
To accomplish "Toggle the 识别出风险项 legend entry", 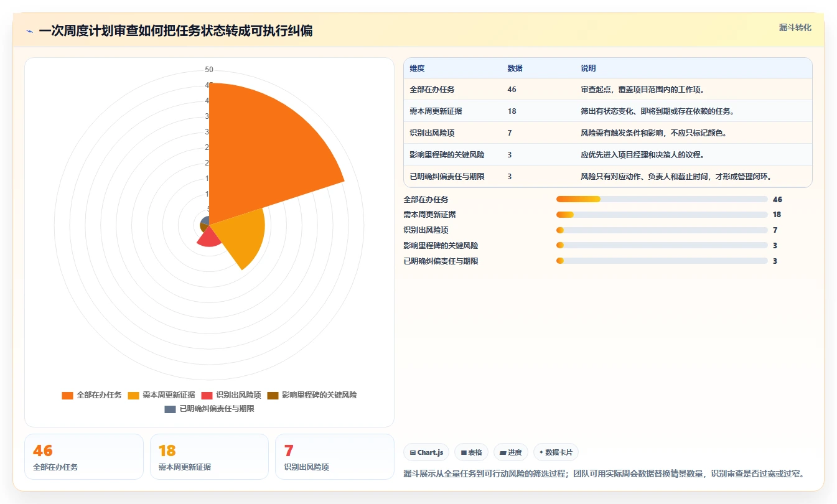I will [231, 395].
